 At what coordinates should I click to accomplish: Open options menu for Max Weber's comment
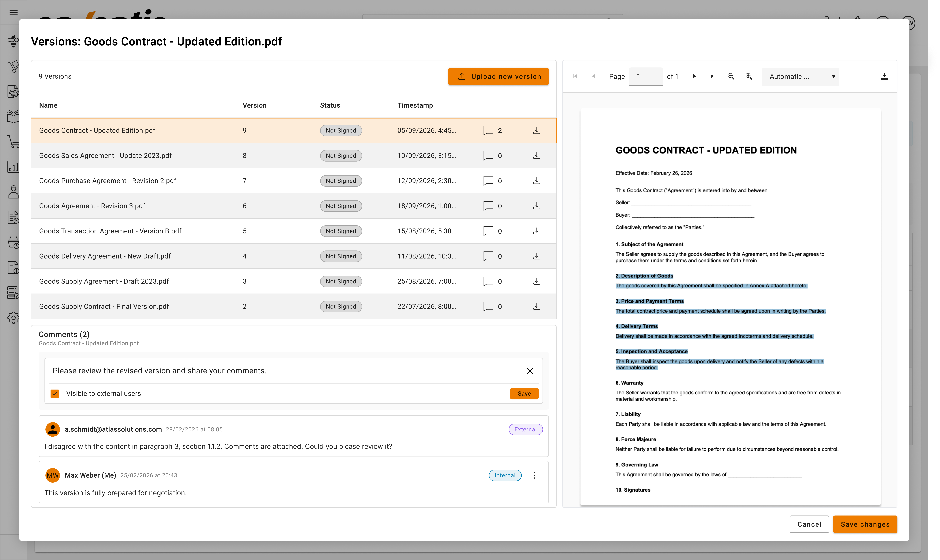tap(534, 475)
